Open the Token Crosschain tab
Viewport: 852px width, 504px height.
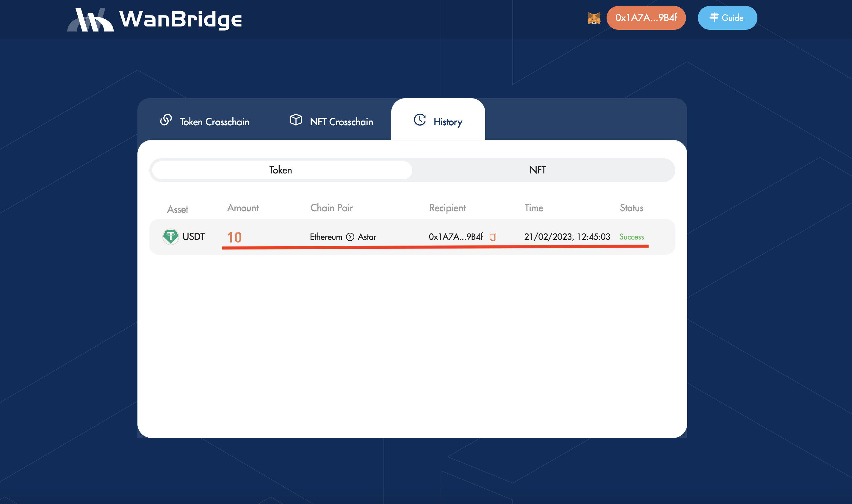click(214, 122)
